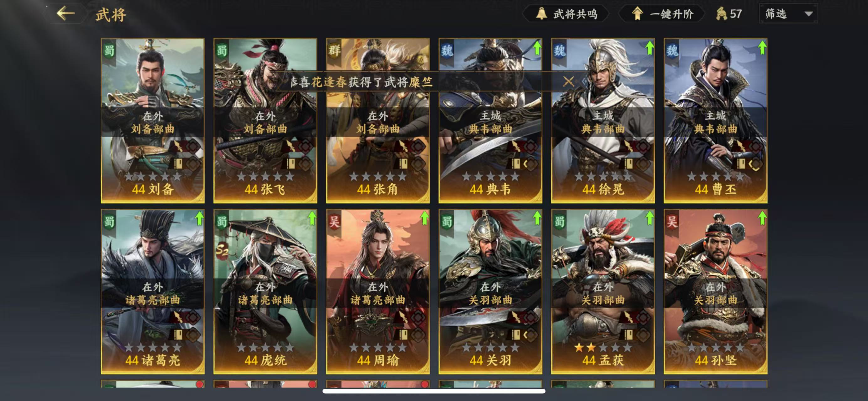
Task: Expand the 筛选 filter dropdown
Action: point(788,13)
